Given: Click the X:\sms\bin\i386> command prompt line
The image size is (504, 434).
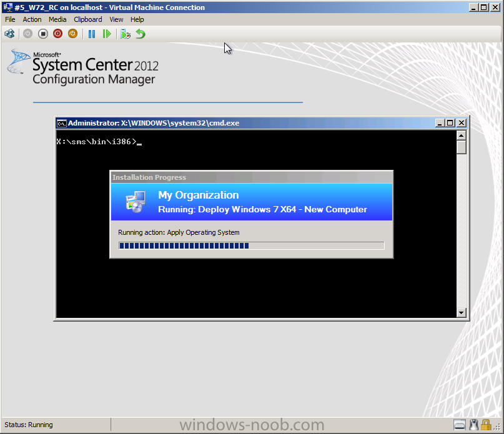Looking at the screenshot, I should click(99, 142).
